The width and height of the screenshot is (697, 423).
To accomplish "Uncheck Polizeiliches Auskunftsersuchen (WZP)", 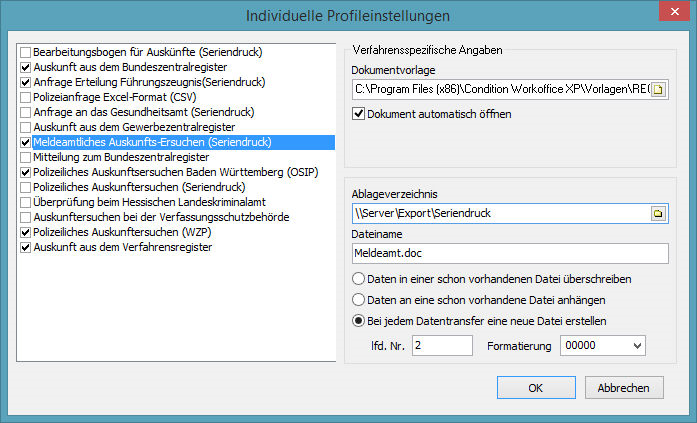I will 26,232.
